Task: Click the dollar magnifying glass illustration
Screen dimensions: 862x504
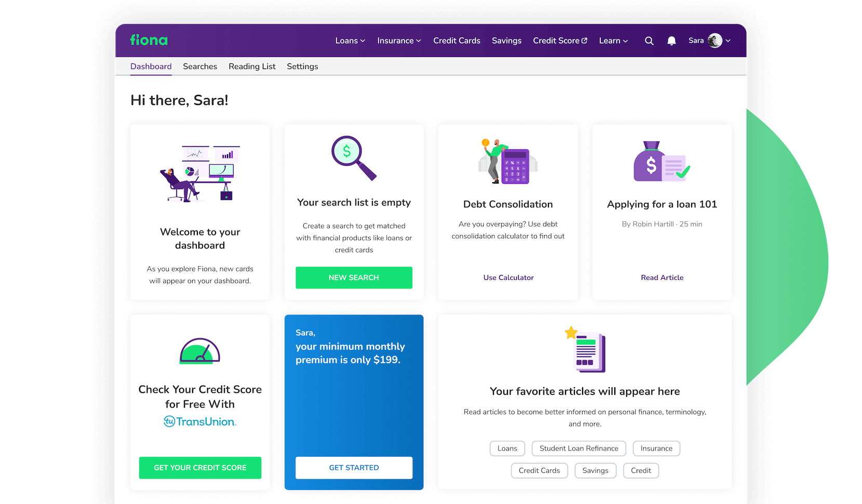Action: coord(354,158)
